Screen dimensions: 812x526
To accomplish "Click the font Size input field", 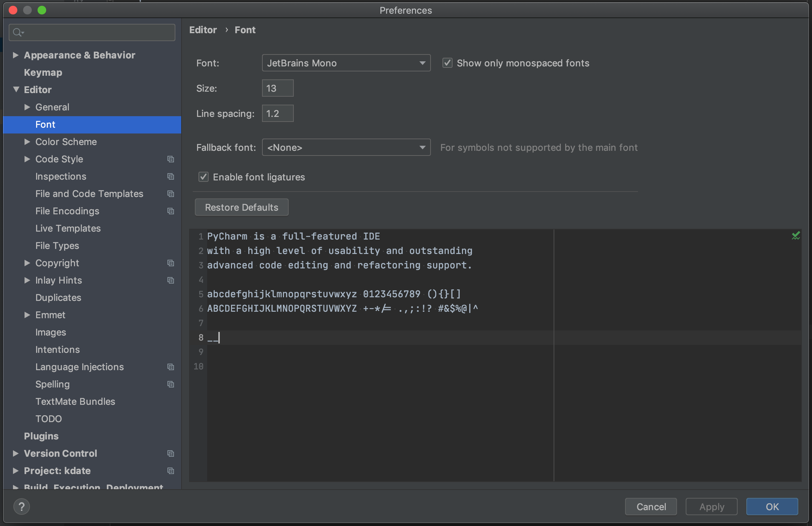I will pos(277,88).
